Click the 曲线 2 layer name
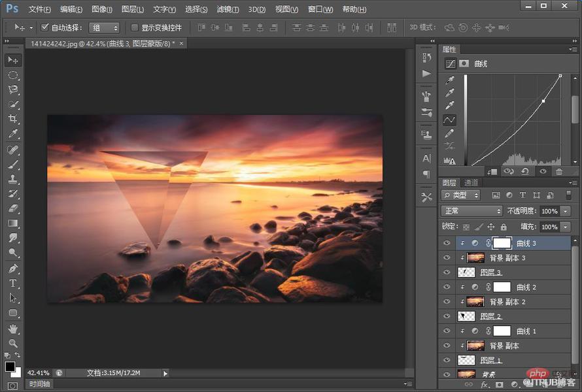This screenshot has width=582, height=392. [x=526, y=287]
